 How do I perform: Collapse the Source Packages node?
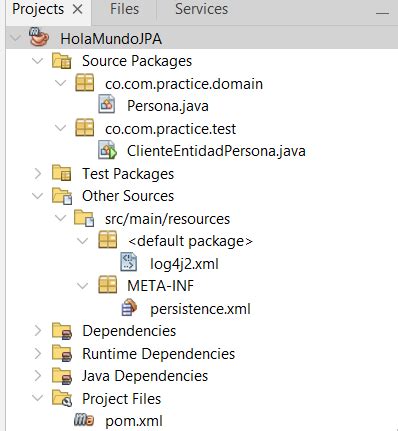pyautogui.click(x=38, y=61)
